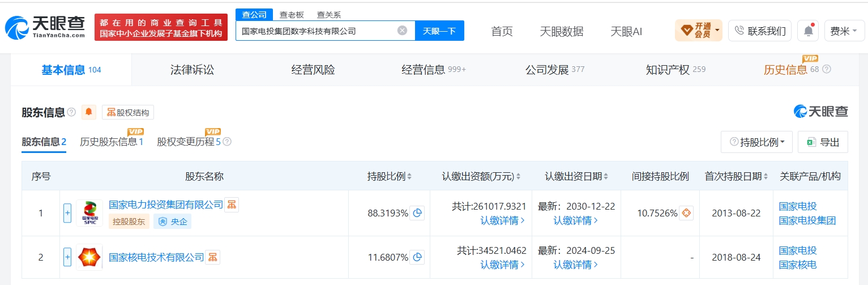Screen dimensions: 868x285
Task: Open the 公司发展 tab
Action: pyautogui.click(x=554, y=70)
